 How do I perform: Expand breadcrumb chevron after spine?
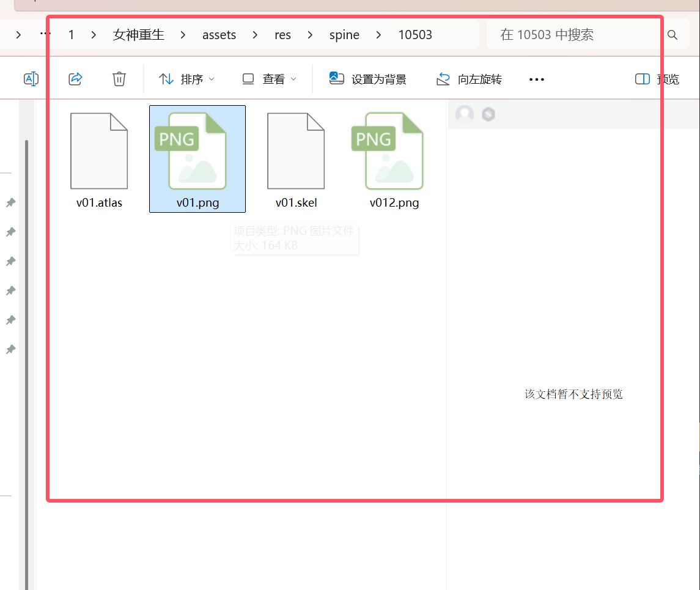click(379, 35)
